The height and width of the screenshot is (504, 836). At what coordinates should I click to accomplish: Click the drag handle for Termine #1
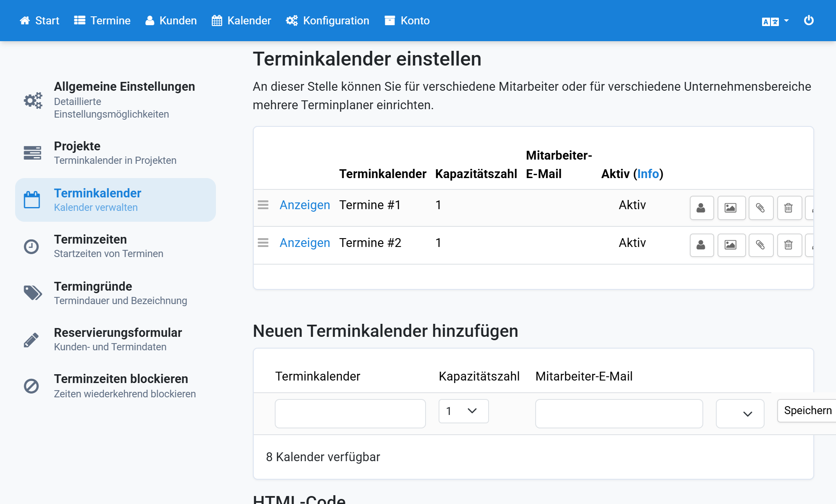point(263,205)
